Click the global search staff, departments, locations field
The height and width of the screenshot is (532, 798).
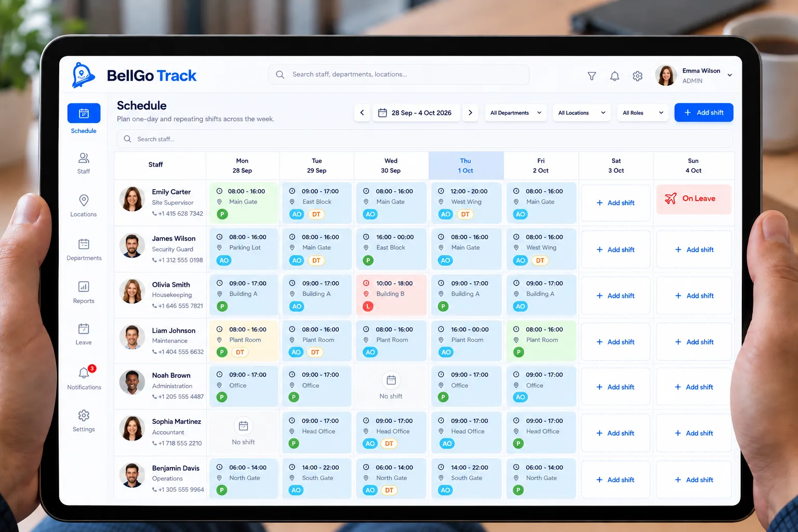pos(398,75)
